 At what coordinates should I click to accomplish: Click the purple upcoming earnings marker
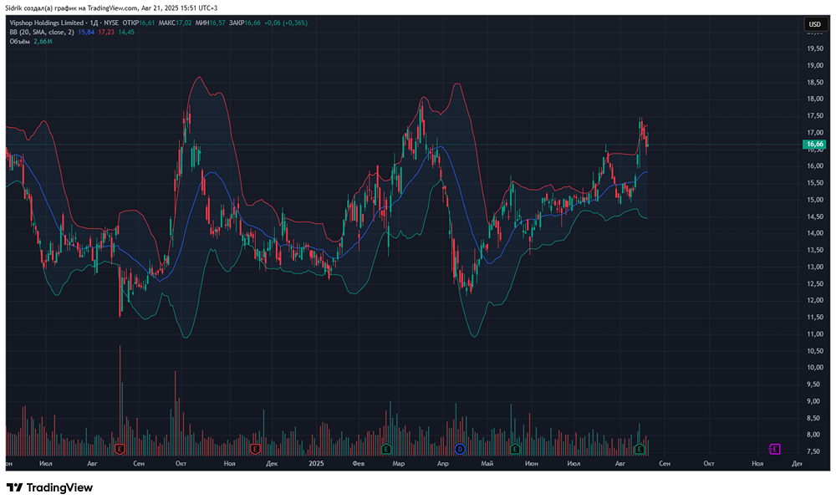pyautogui.click(x=775, y=449)
